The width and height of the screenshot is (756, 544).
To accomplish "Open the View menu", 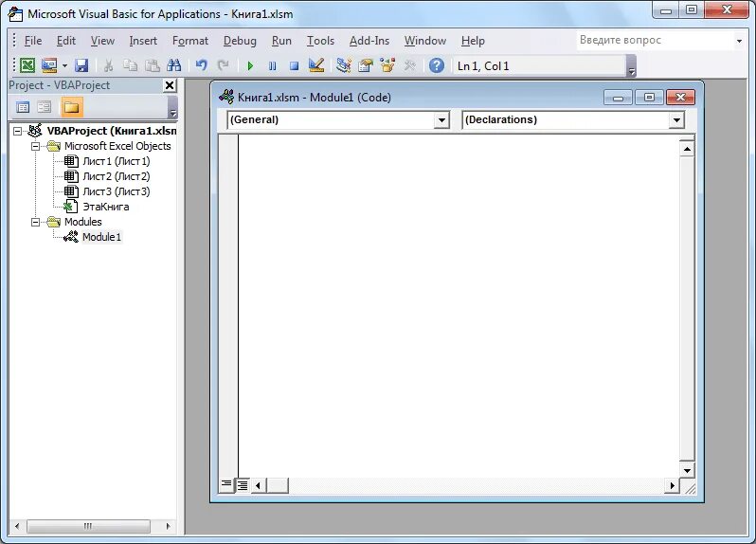I will pos(102,41).
